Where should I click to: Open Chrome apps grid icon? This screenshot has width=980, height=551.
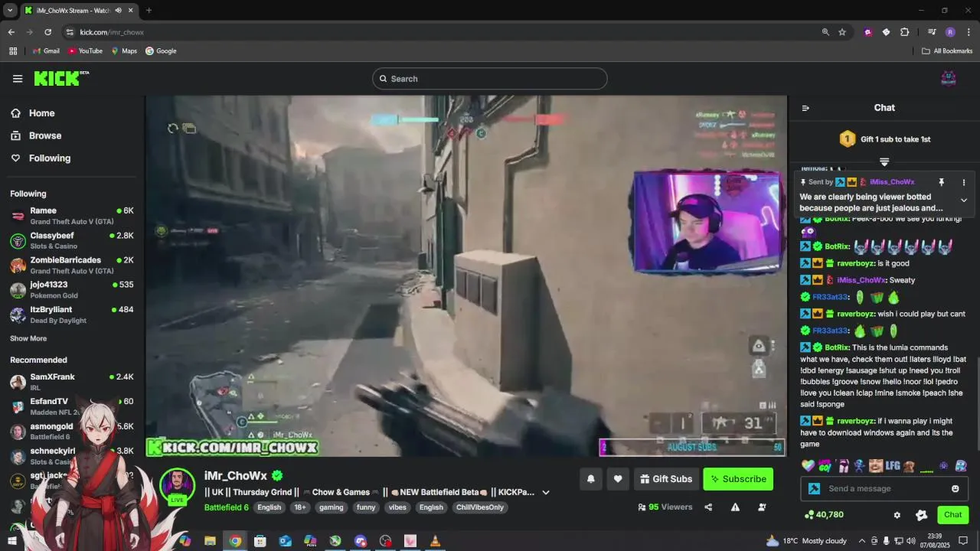[13, 51]
